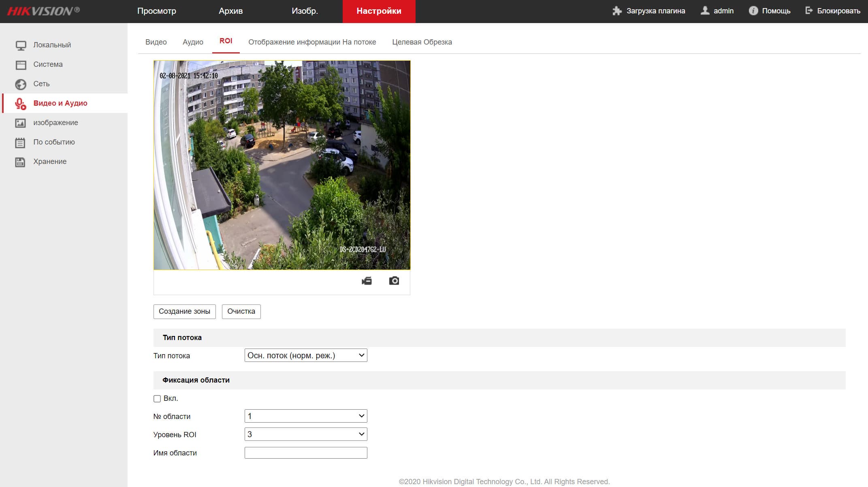Click the event calendar icon in sidebar
This screenshot has width=868, height=487.
[x=20, y=142]
